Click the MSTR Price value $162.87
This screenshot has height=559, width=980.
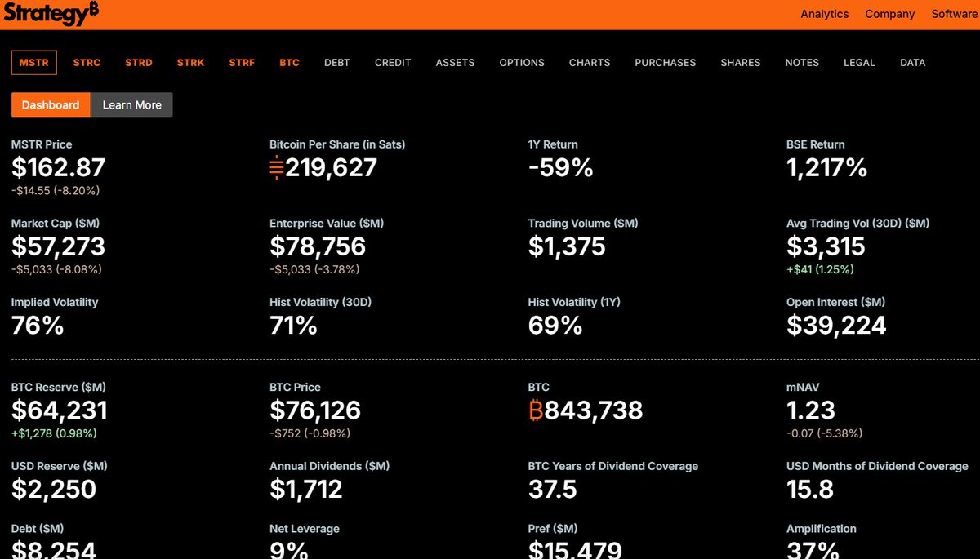click(58, 168)
